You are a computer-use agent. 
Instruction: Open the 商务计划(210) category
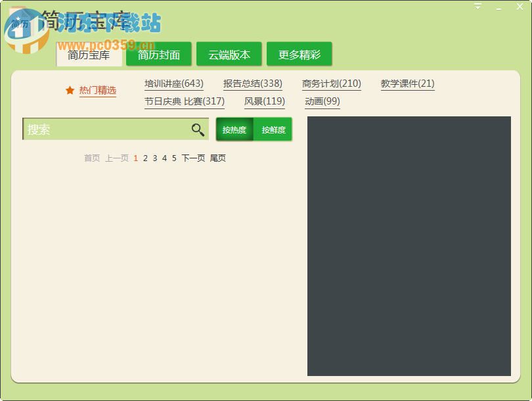point(332,83)
